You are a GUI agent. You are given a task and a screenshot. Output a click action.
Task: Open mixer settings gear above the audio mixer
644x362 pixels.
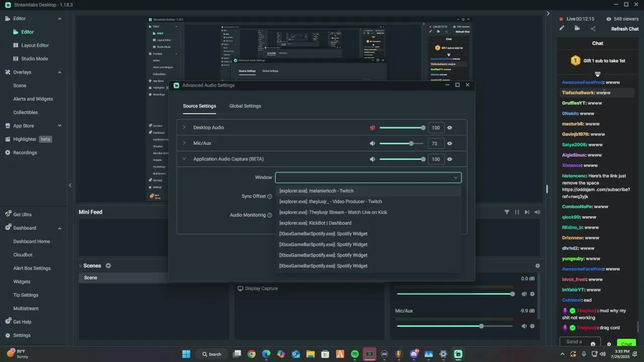(x=537, y=265)
